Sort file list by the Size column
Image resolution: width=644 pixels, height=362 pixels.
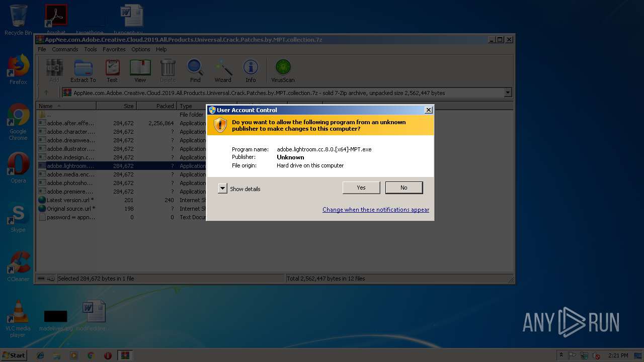click(116, 106)
